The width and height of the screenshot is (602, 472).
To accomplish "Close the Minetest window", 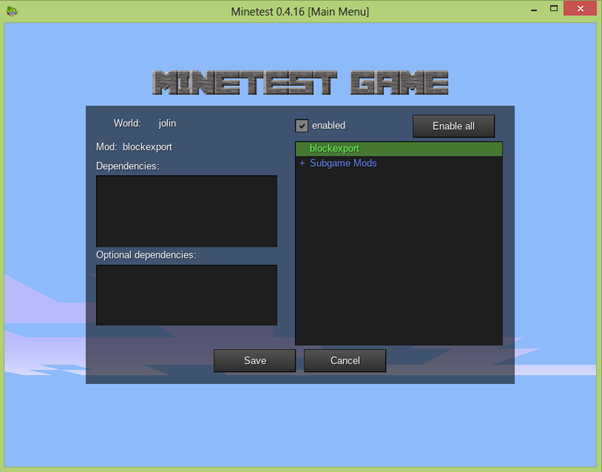I will (580, 8).
